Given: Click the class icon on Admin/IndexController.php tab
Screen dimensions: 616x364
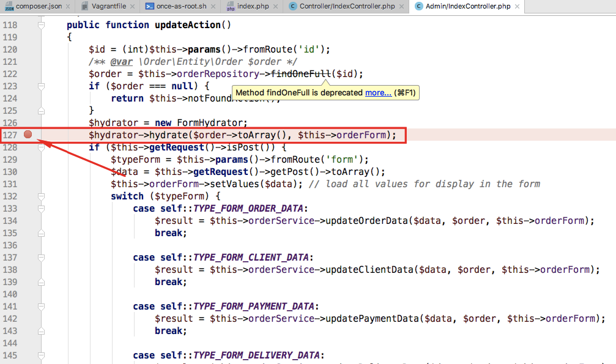Looking at the screenshot, I should click(419, 6).
